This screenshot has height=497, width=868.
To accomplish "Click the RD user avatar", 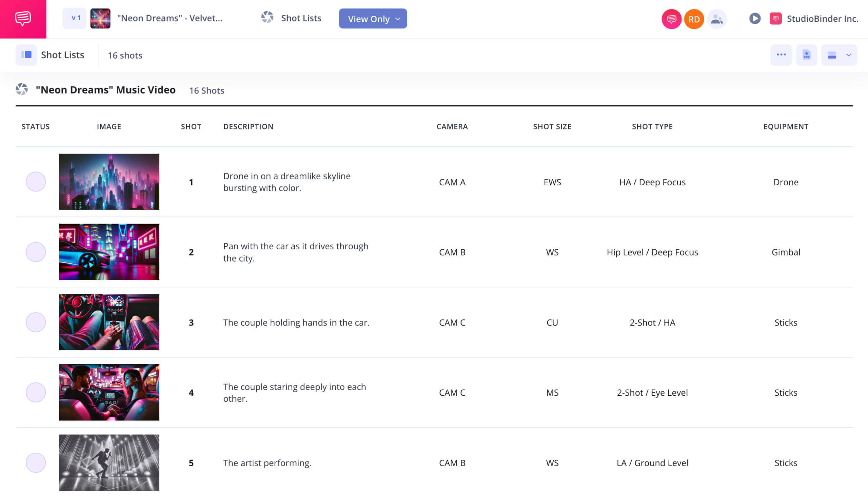I will point(693,19).
